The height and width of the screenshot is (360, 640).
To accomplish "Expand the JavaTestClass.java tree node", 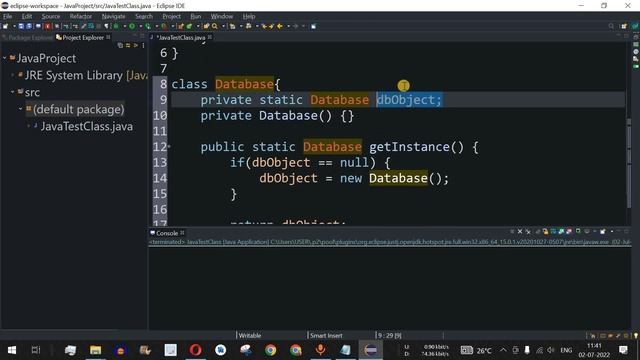I will point(29,126).
